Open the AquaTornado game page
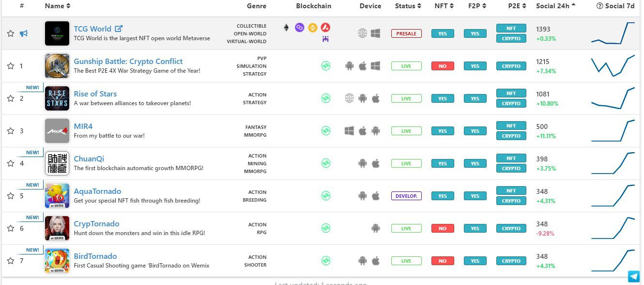Screen dimensions: 644x285 [x=97, y=191]
